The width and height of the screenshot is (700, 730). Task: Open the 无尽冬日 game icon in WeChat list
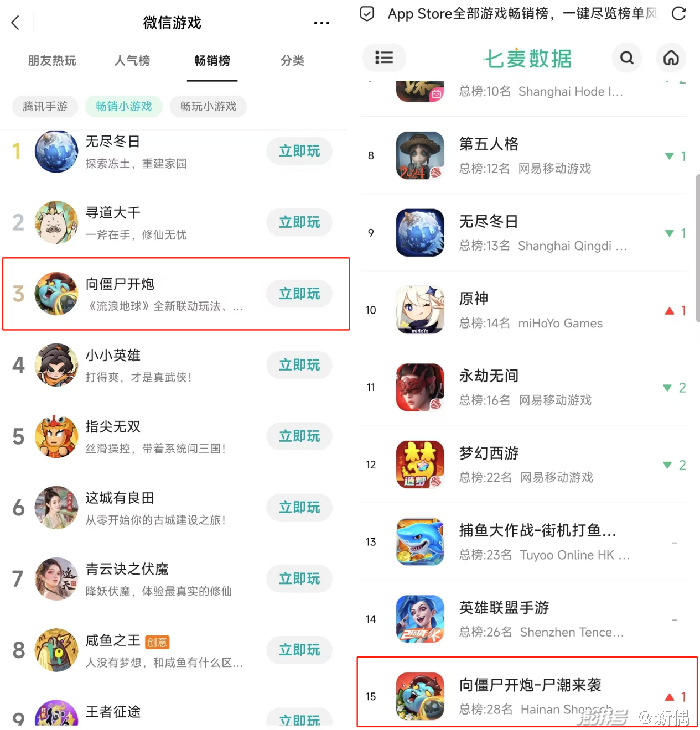[x=56, y=151]
